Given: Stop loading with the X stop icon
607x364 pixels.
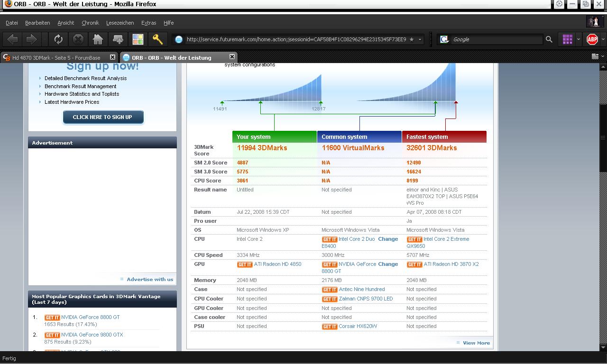Looking at the screenshot, I should (78, 39).
